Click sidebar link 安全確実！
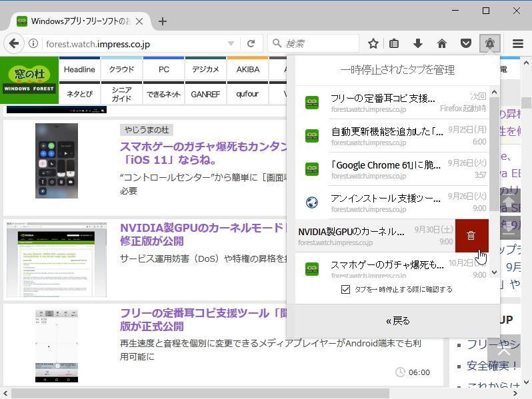Image resolution: width=532 pixels, height=399 pixels. pos(492,366)
